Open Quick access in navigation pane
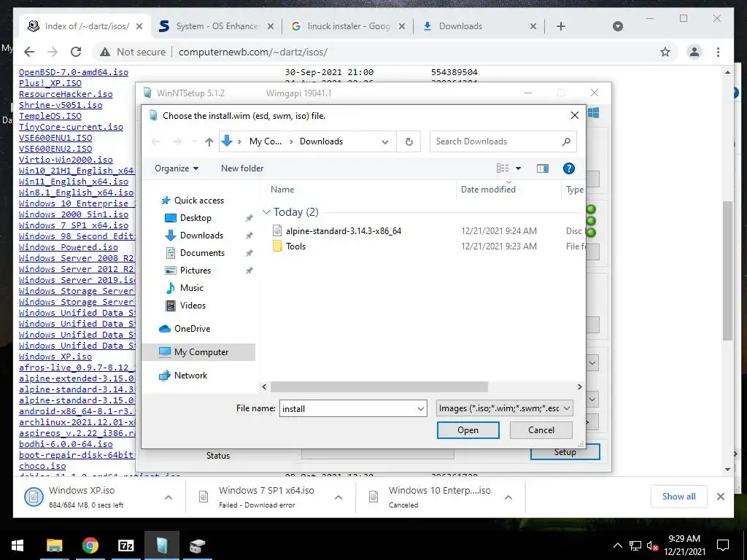Viewport: 747px width, 560px height. click(198, 201)
